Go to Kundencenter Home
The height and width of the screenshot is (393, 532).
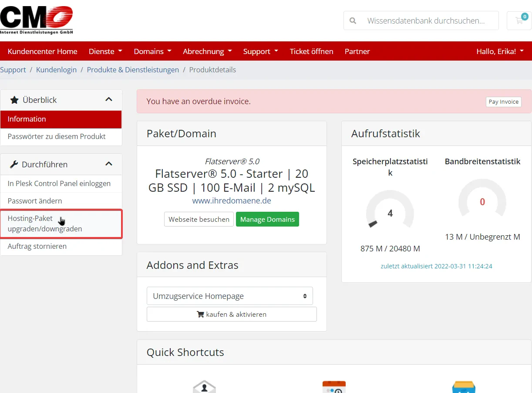[x=43, y=51]
